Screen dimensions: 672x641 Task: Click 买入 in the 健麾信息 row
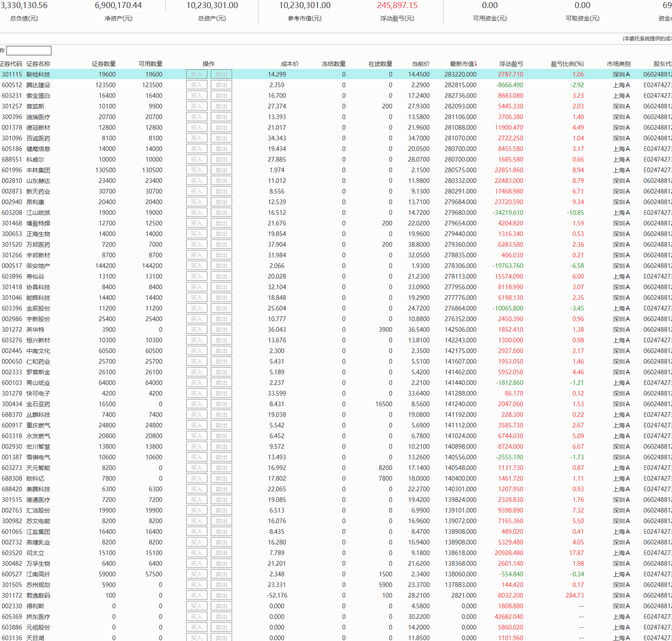click(197, 149)
